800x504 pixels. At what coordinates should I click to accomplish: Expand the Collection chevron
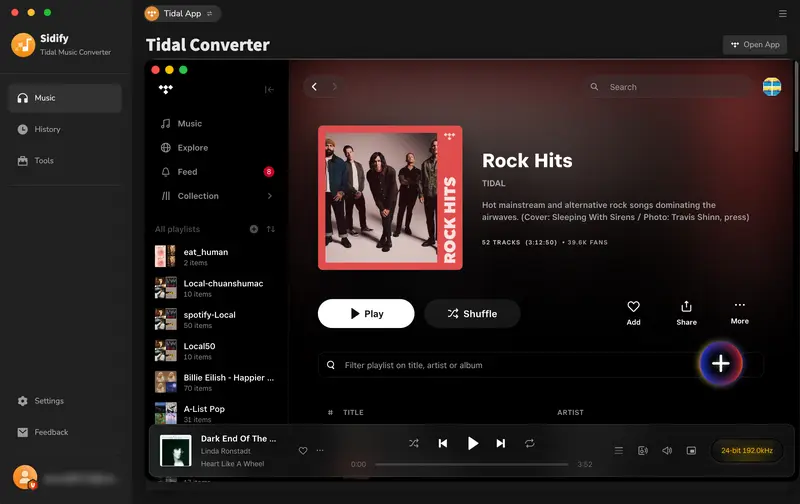269,196
